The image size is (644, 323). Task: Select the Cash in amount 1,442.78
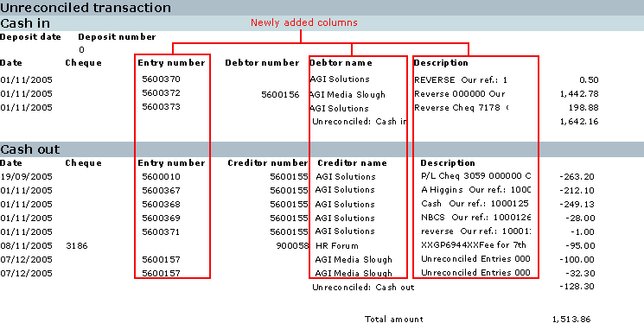click(x=579, y=94)
